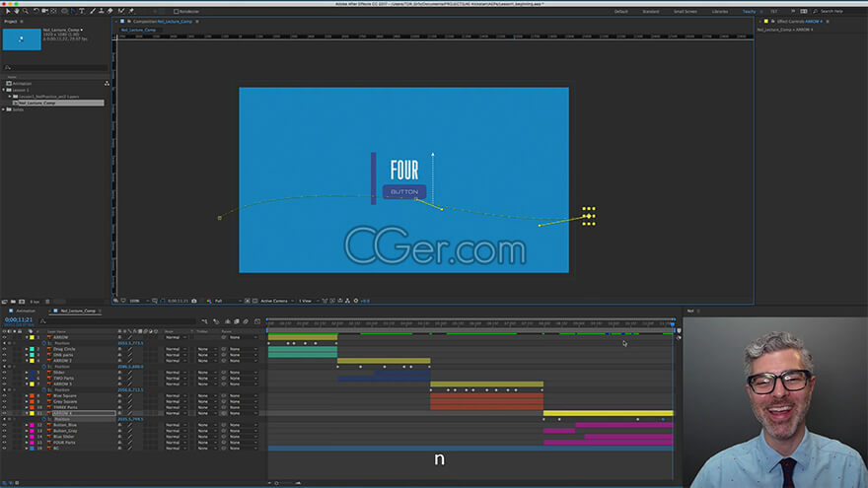Switch to the Standard workspace

click(650, 12)
